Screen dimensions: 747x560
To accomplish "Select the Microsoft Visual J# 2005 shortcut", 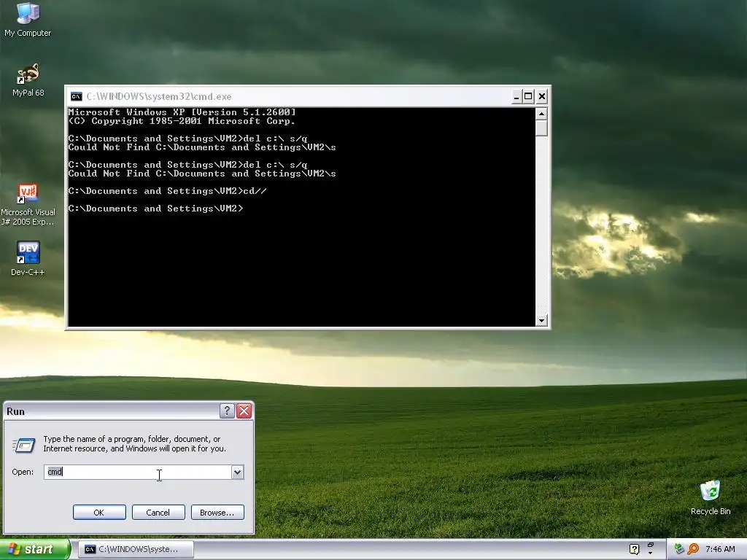I will pos(28,205).
